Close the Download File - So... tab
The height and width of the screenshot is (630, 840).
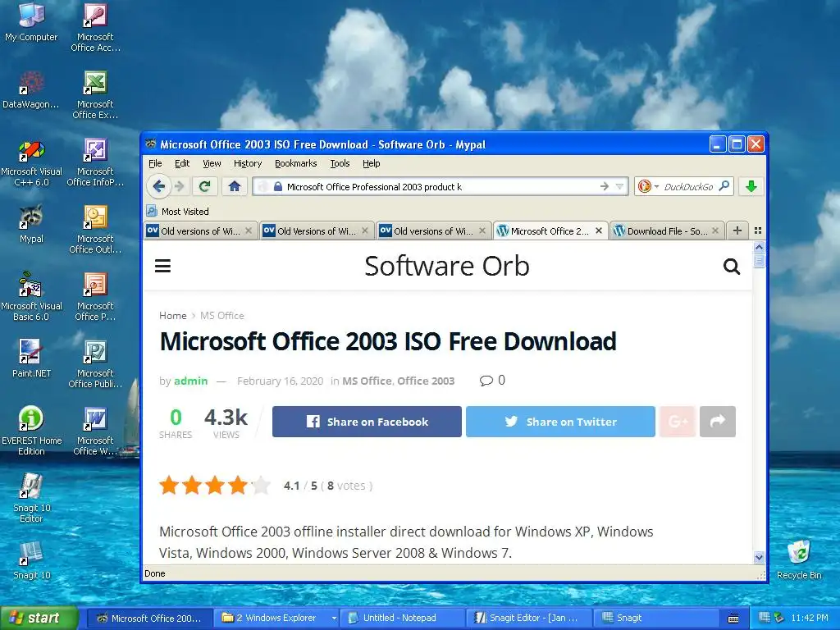715,231
